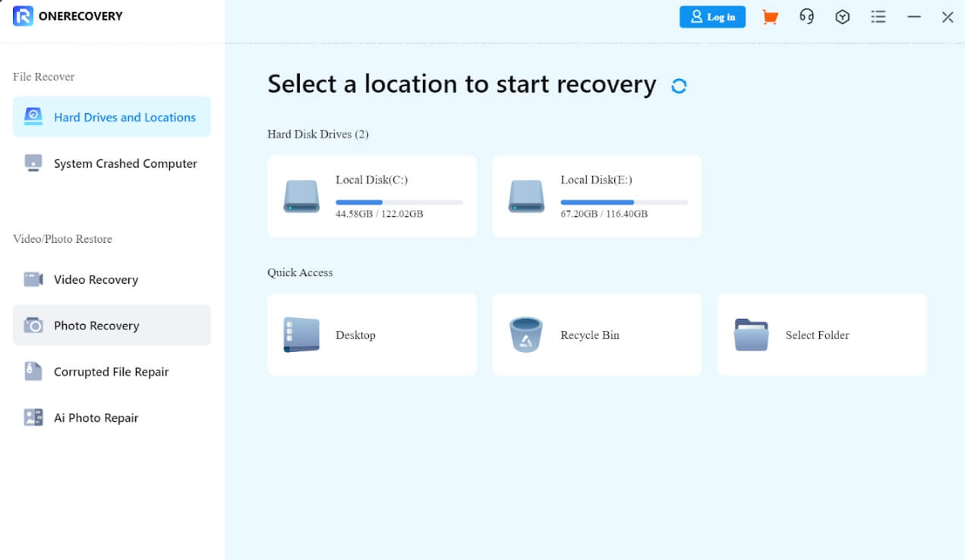The image size is (965, 560).
Task: Open the Recycle Bin recovery option
Action: [597, 334]
